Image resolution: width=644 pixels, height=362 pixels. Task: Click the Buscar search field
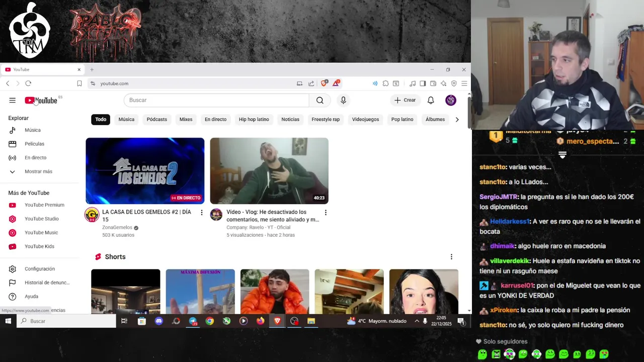[x=216, y=100]
